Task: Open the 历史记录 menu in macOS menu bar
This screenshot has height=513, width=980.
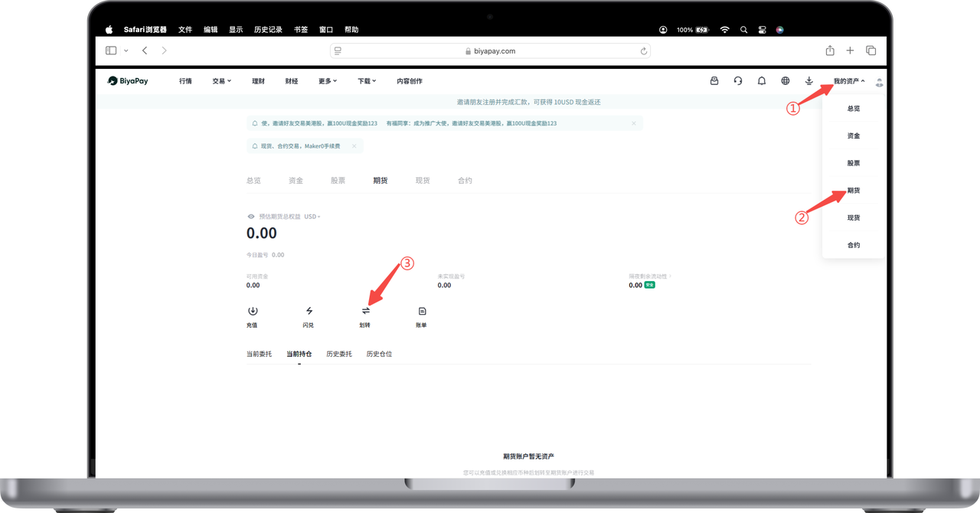Action: (266, 30)
